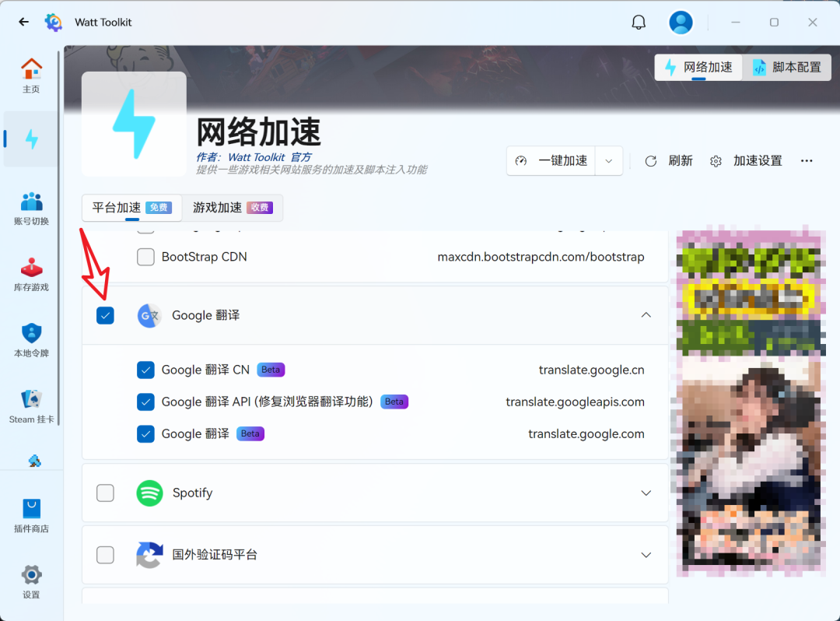The width and height of the screenshot is (840, 621).
Task: Select the 本地令牌 token icon
Action: pyautogui.click(x=31, y=339)
